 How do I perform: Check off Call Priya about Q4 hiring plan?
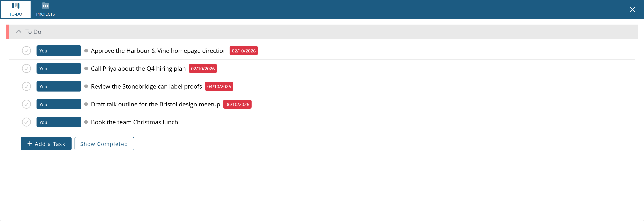26,68
